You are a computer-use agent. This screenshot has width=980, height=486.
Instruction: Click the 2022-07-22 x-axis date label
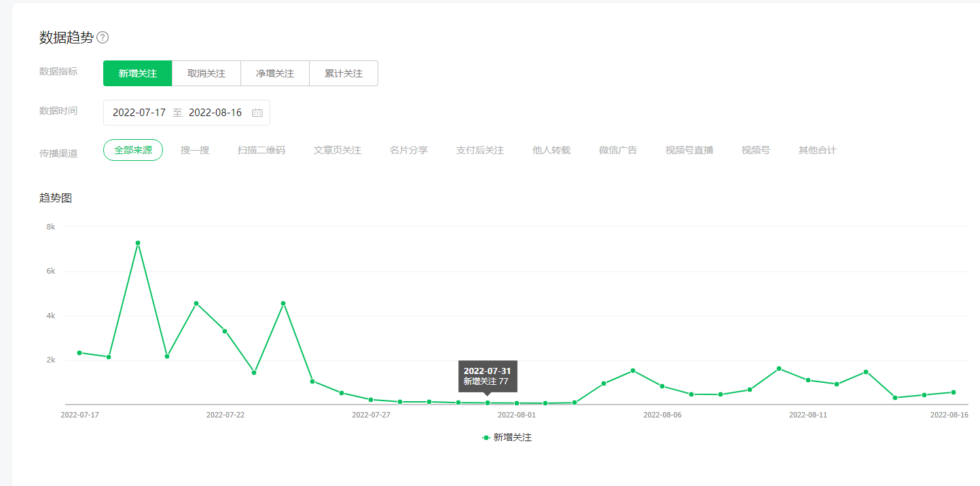[x=225, y=414]
